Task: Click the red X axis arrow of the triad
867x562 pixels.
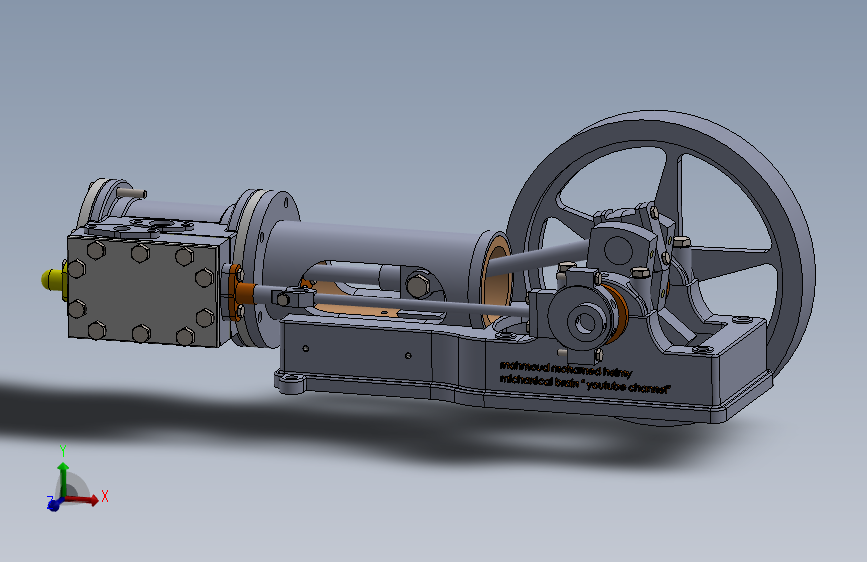Action: 83,499
